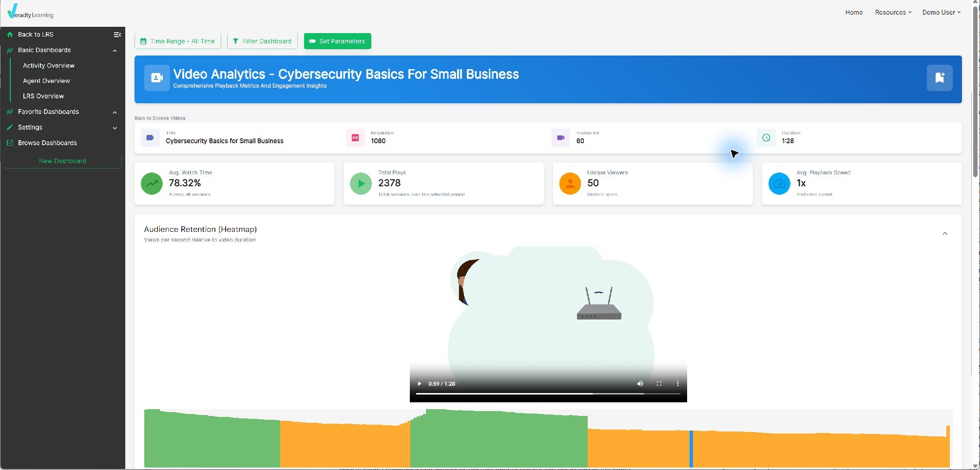Click the Title tag icon
Viewport: 980px width, 470px height.
150,138
